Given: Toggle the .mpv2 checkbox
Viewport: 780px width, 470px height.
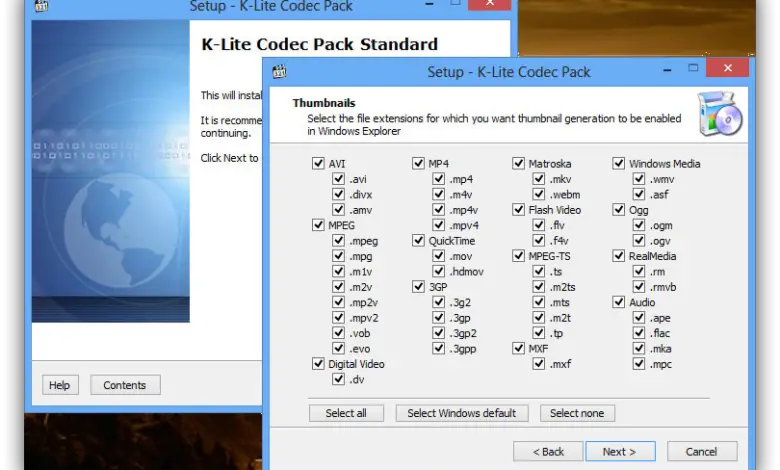Looking at the screenshot, I should (339, 317).
